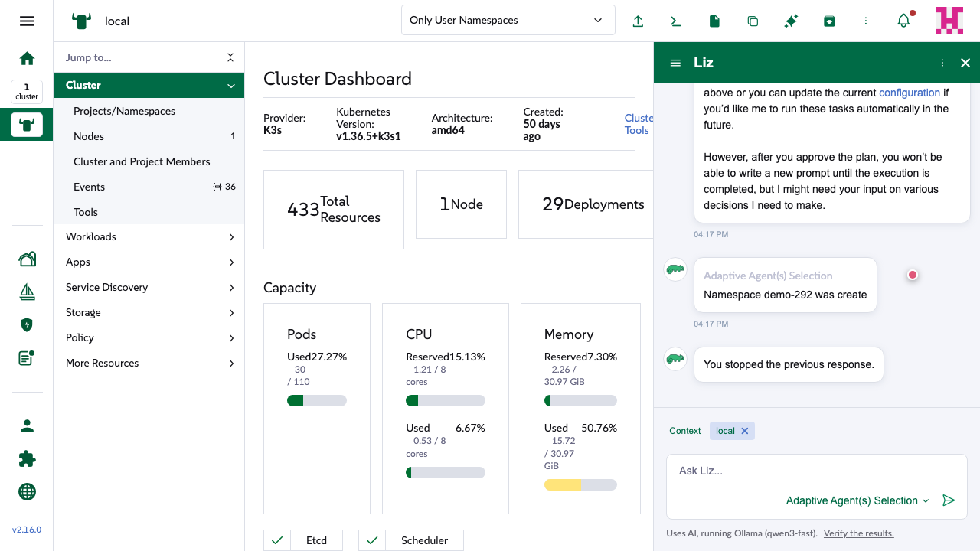
Task: Click the Jump to... search box
Action: [136, 57]
